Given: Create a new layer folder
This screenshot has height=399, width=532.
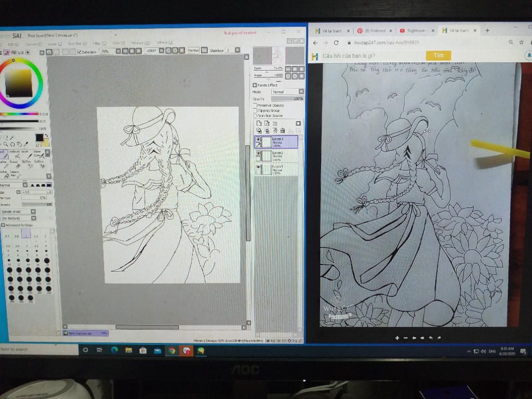Looking at the screenshot, I should coord(275,124).
